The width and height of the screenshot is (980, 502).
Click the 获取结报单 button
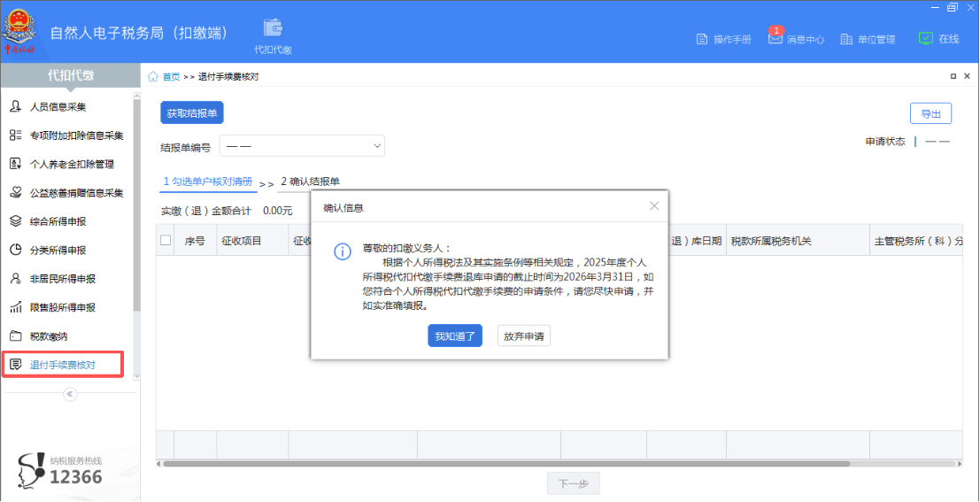(192, 114)
